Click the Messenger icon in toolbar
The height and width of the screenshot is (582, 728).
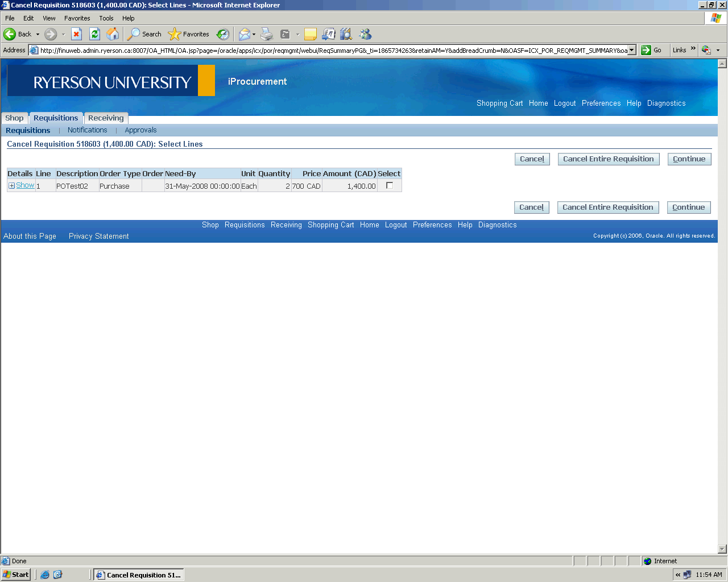[365, 34]
